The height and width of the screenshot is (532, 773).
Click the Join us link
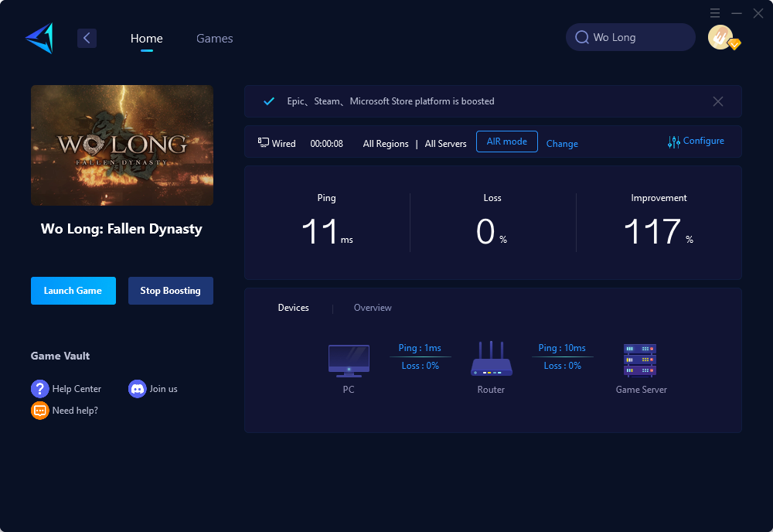(x=164, y=389)
